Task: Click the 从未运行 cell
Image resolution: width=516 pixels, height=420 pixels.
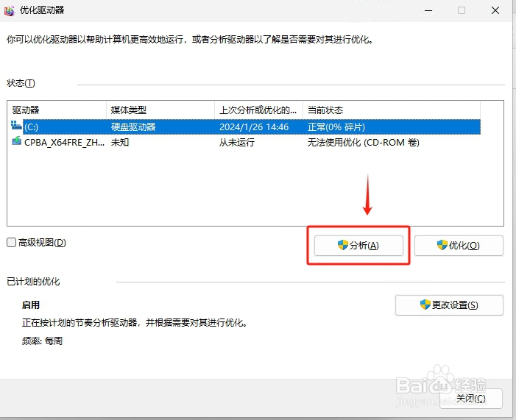Action: 237,143
